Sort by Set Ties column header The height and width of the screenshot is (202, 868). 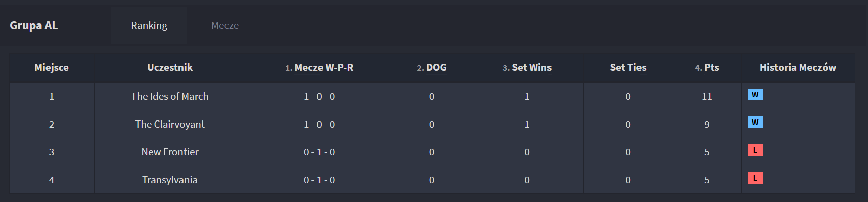[628, 67]
